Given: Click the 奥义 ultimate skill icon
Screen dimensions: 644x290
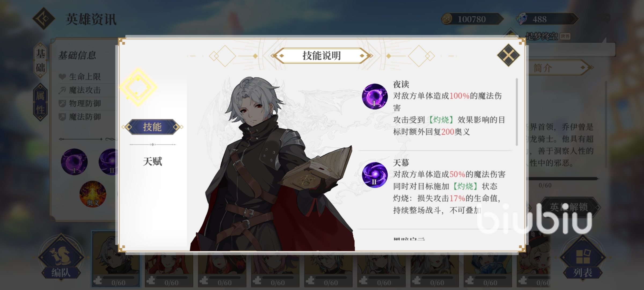Looking at the screenshot, I should click(93, 194).
